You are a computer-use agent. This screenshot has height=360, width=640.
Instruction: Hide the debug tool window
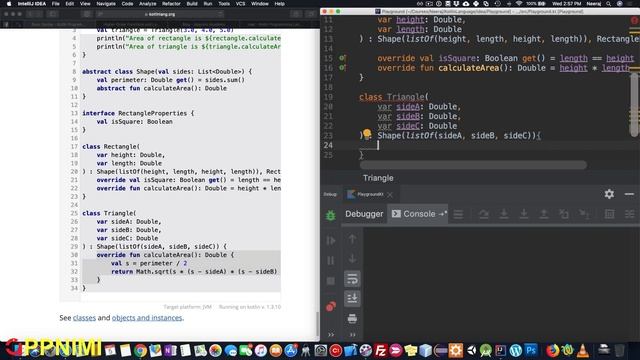pos(629,194)
